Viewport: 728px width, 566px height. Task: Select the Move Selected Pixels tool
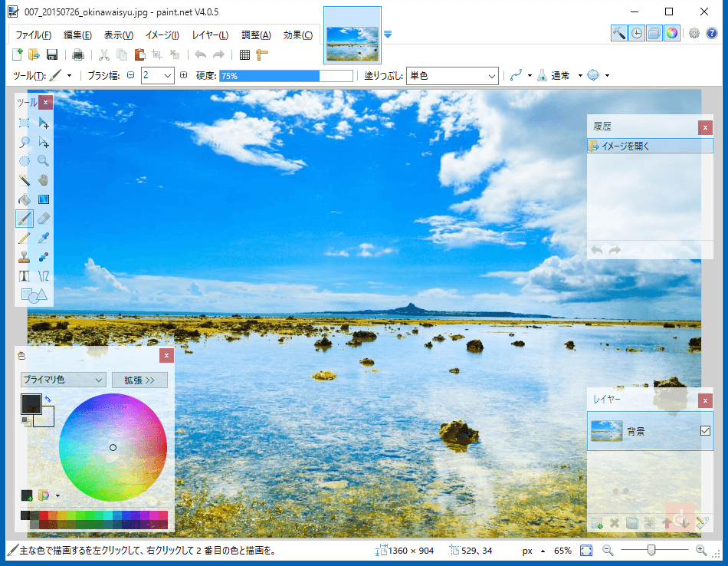[44, 123]
